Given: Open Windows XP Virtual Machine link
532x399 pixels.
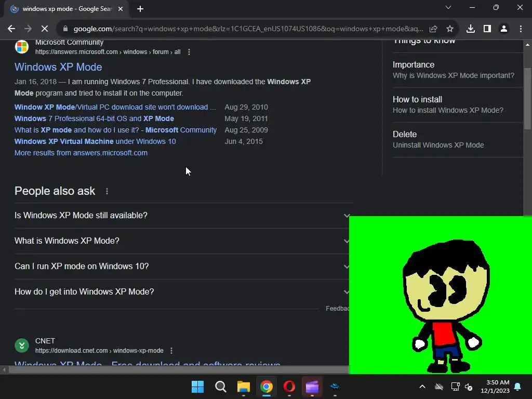Looking at the screenshot, I should 96,141.
